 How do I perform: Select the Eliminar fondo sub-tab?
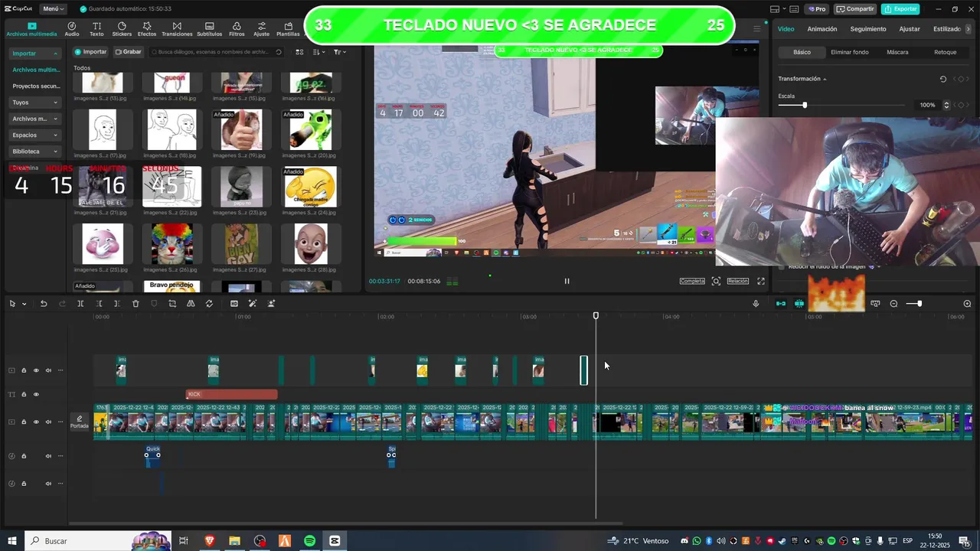coord(849,52)
